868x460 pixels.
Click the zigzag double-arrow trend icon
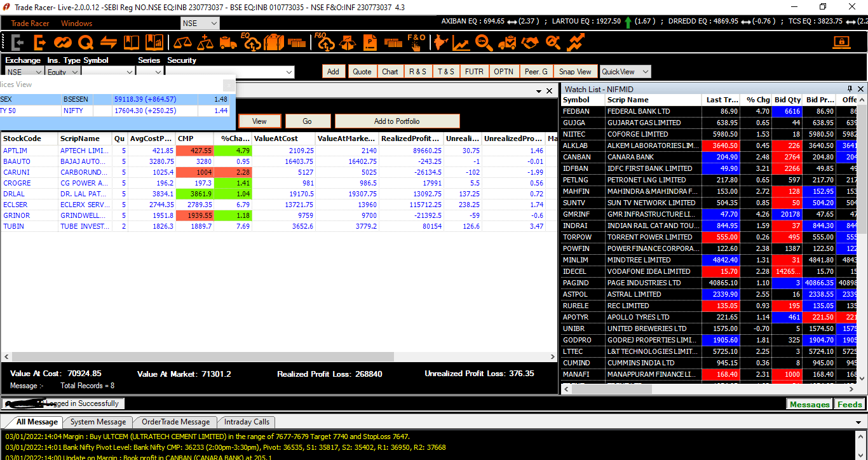[576, 43]
